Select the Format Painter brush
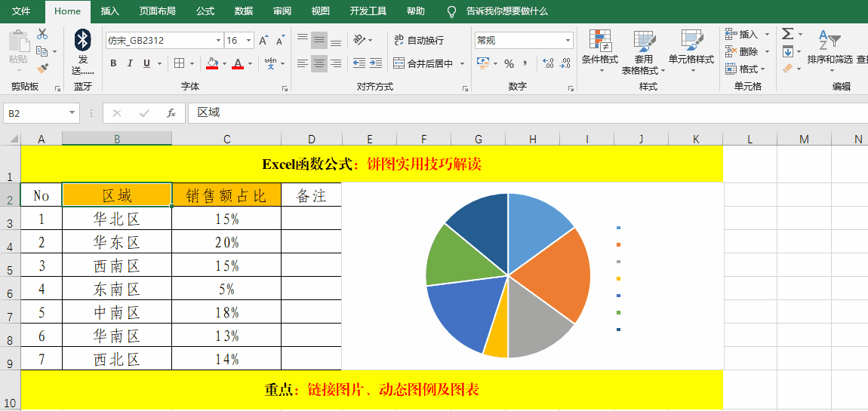 [42, 69]
